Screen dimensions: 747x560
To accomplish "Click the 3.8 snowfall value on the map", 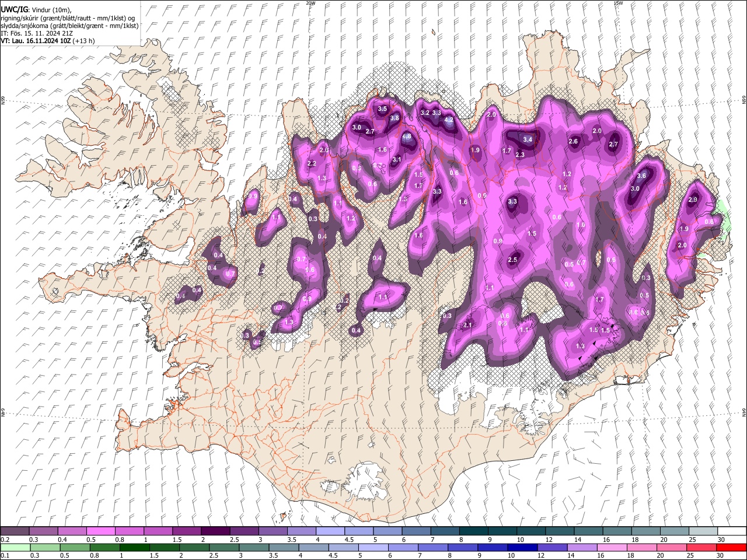I will 395,118.
